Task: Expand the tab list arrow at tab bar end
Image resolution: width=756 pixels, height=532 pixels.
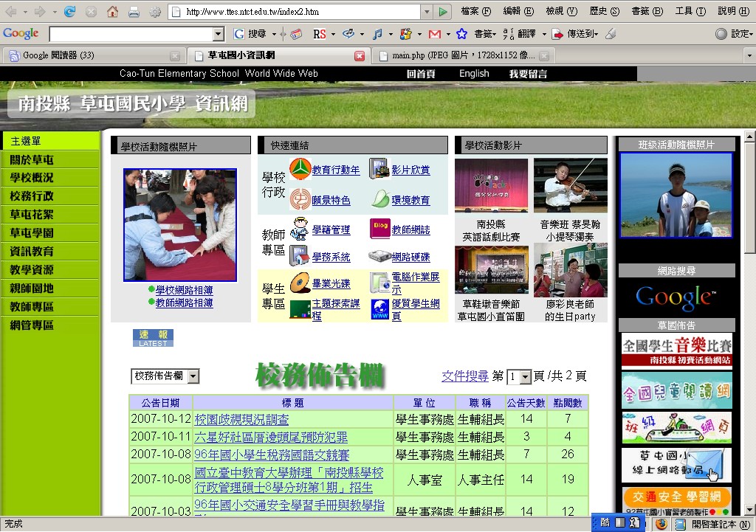Action: click(749, 56)
